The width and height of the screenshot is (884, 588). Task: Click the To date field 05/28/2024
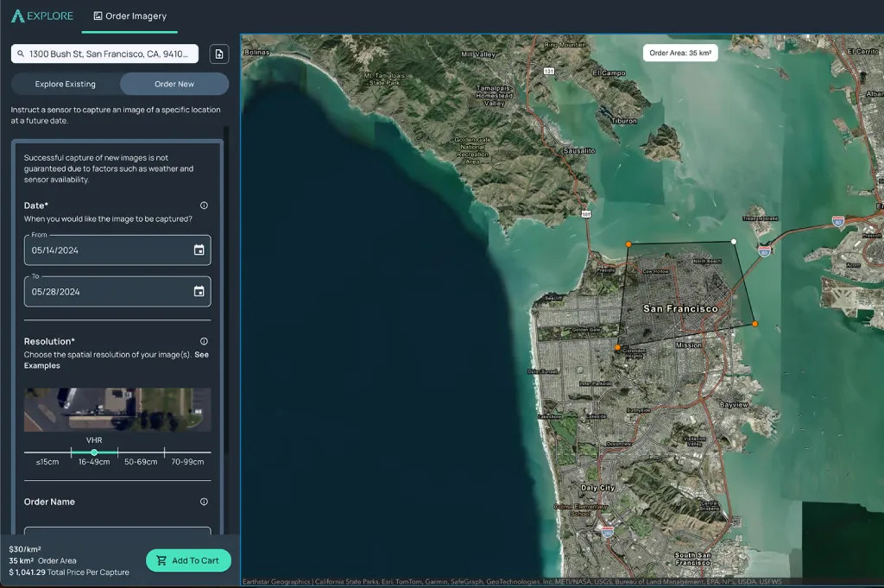(x=117, y=292)
